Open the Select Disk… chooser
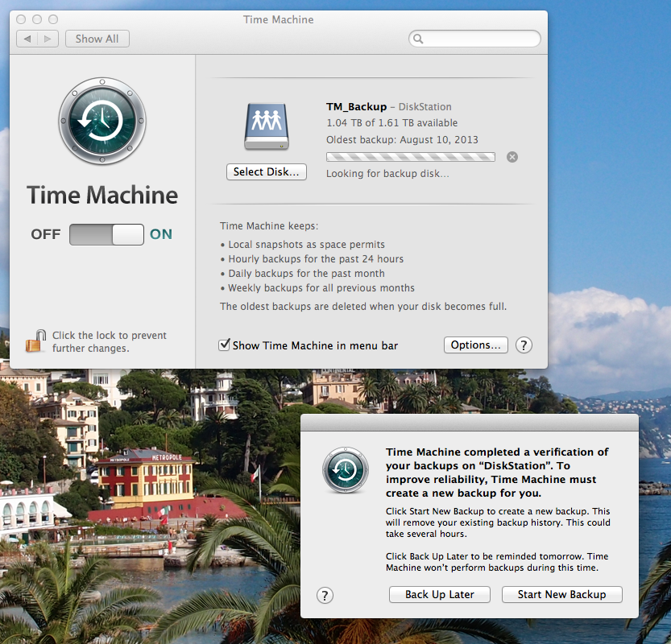This screenshot has height=644, width=671. point(266,171)
